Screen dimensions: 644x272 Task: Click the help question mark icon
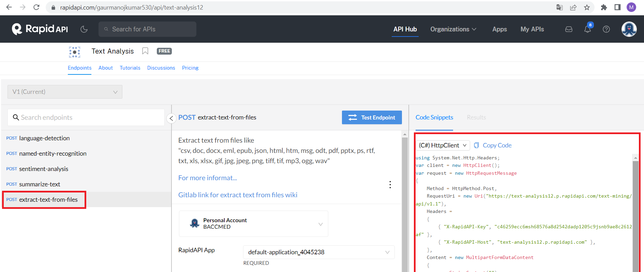(x=606, y=29)
